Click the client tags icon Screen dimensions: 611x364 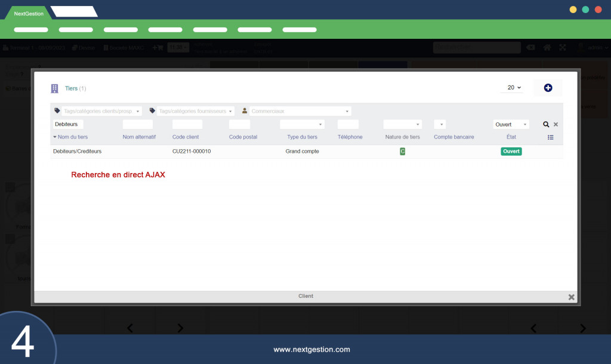57,110
